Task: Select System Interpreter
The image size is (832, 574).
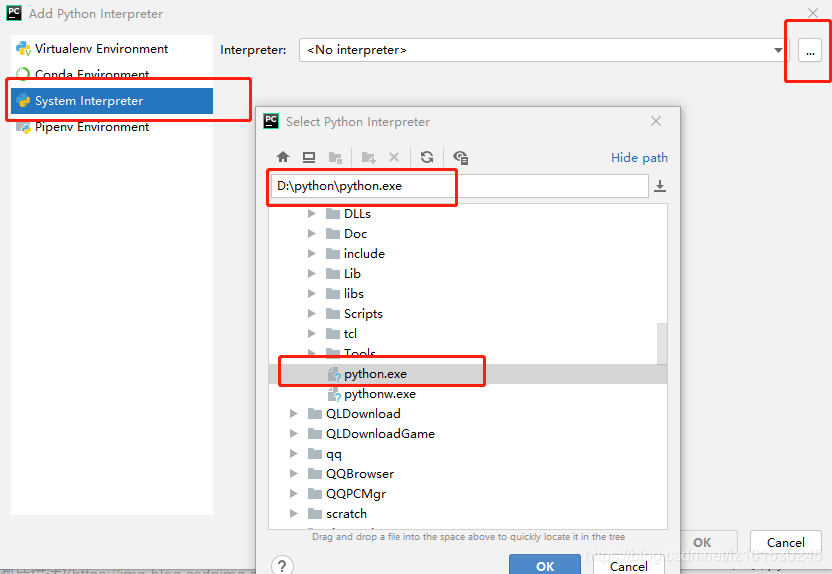Action: tap(112, 101)
